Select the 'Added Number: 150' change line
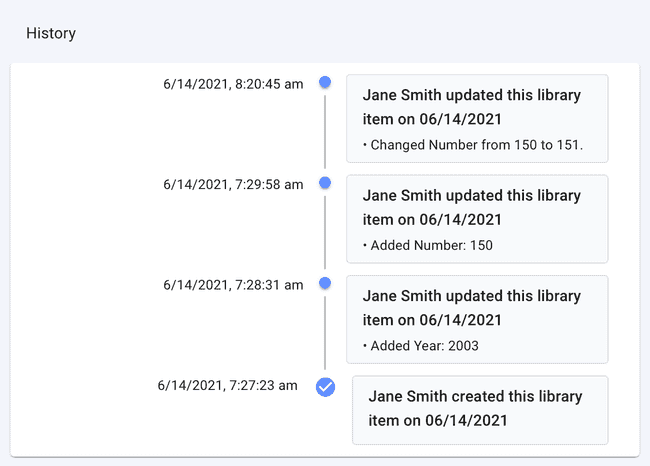 430,245
